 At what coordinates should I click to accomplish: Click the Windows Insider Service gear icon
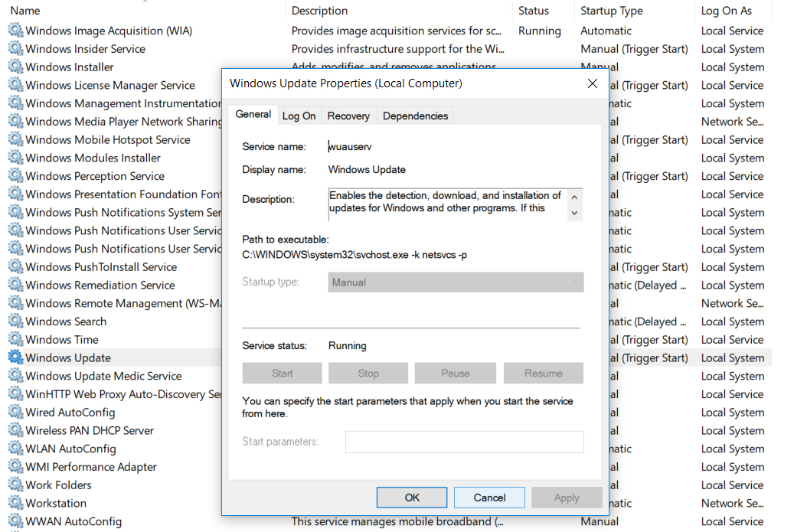(16, 48)
